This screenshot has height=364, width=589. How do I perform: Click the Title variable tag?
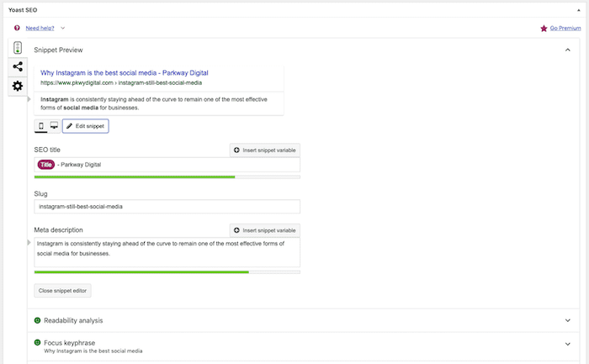point(45,165)
